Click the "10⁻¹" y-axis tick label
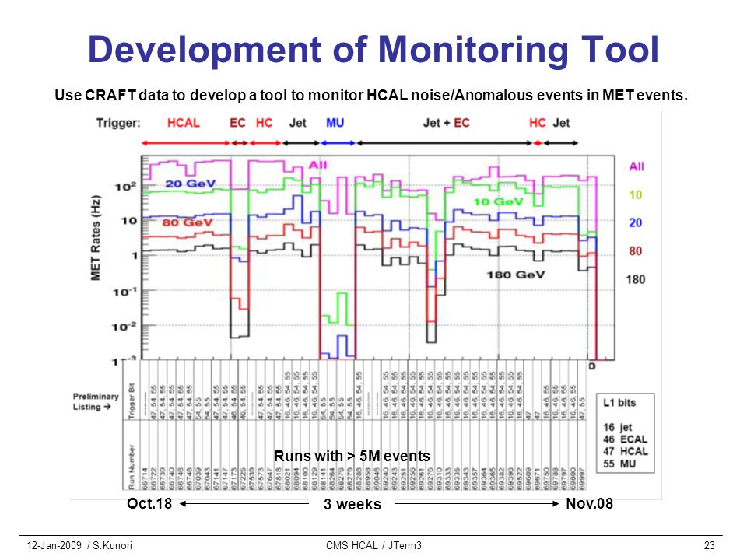The height and width of the screenshot is (560, 747). click(x=124, y=292)
